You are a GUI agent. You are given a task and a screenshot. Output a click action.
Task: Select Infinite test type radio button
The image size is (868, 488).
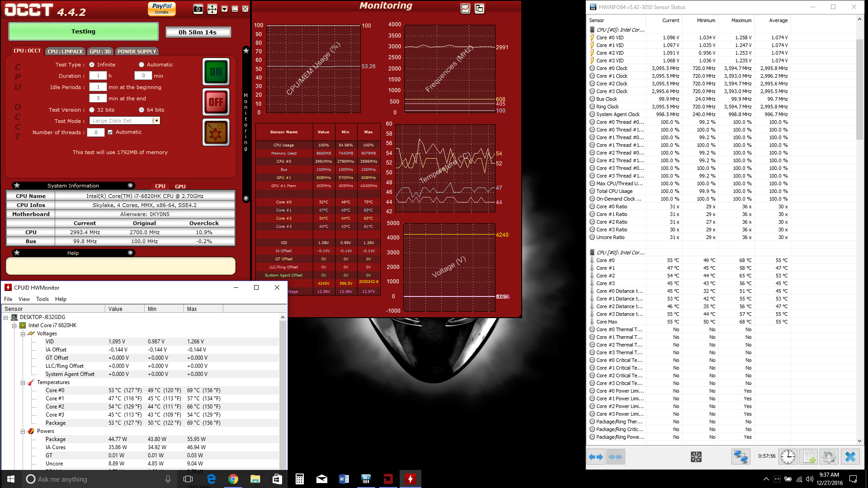[92, 65]
